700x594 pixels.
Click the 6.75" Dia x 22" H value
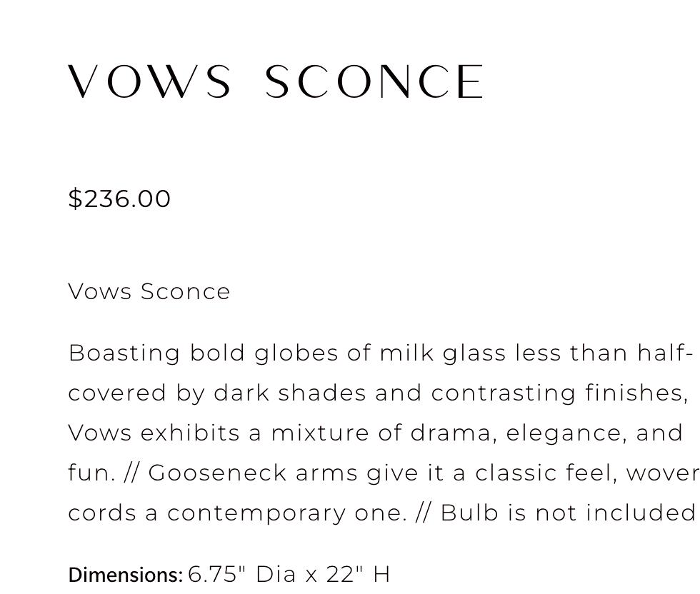click(x=289, y=574)
